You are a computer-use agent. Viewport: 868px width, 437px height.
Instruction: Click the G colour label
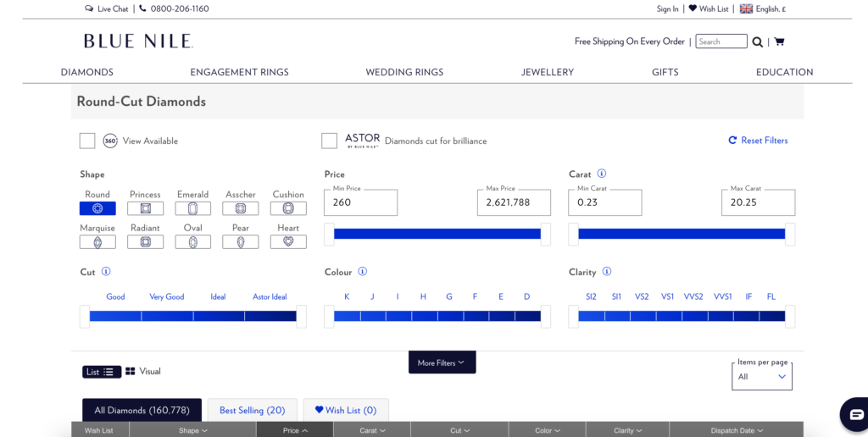449,296
